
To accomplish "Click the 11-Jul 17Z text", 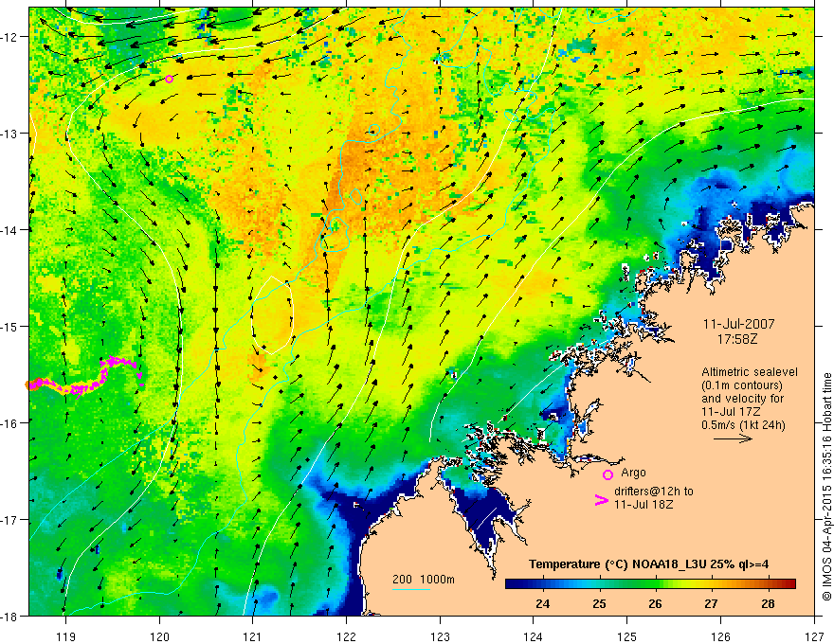I will pyautogui.click(x=731, y=412).
